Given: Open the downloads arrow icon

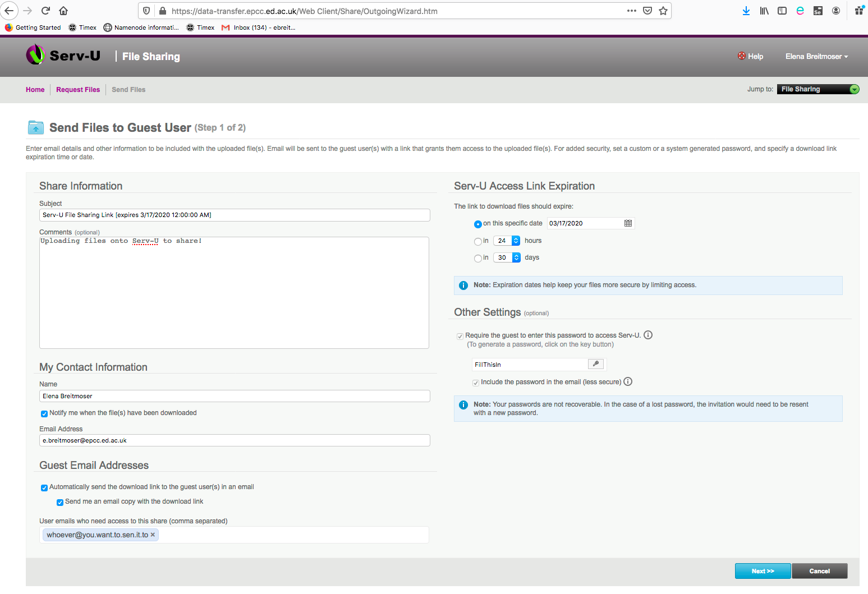Looking at the screenshot, I should (x=746, y=11).
